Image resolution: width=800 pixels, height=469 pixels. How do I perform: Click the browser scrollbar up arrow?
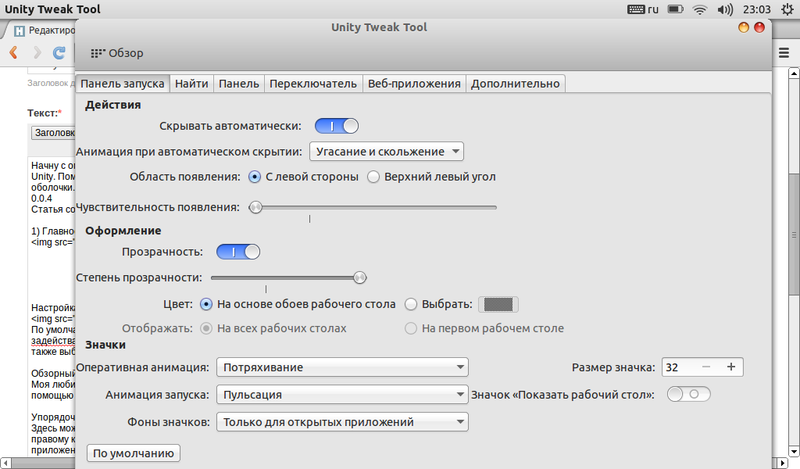794,73
